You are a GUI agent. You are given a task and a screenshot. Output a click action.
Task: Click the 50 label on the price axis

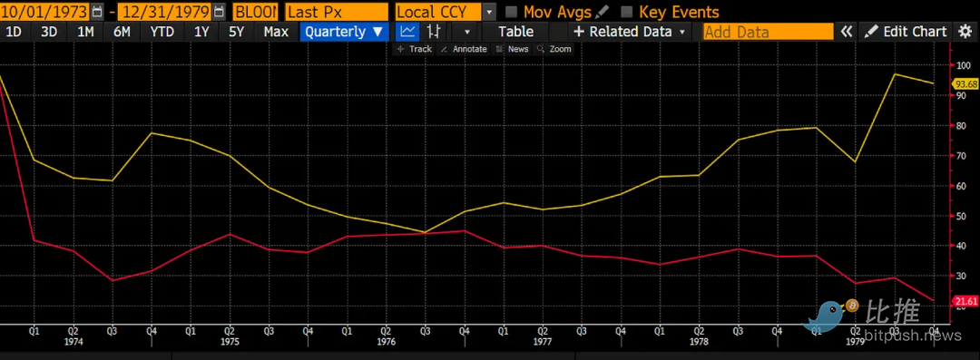pos(962,216)
